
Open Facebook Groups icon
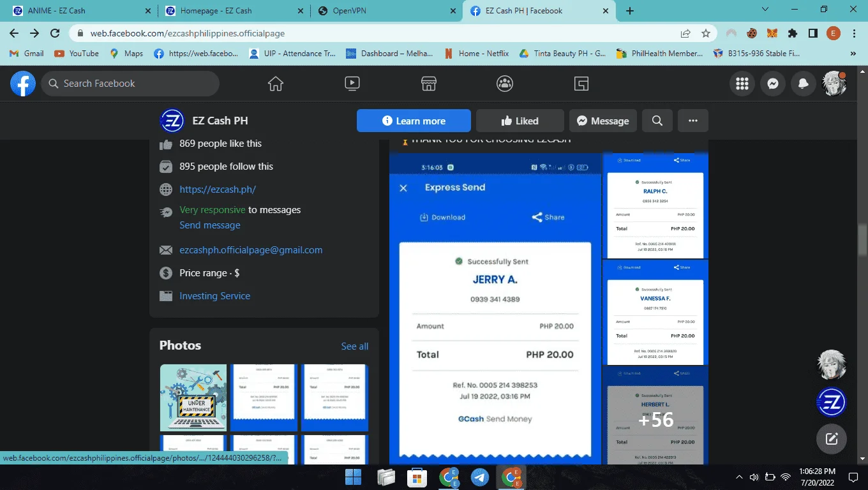click(x=505, y=84)
